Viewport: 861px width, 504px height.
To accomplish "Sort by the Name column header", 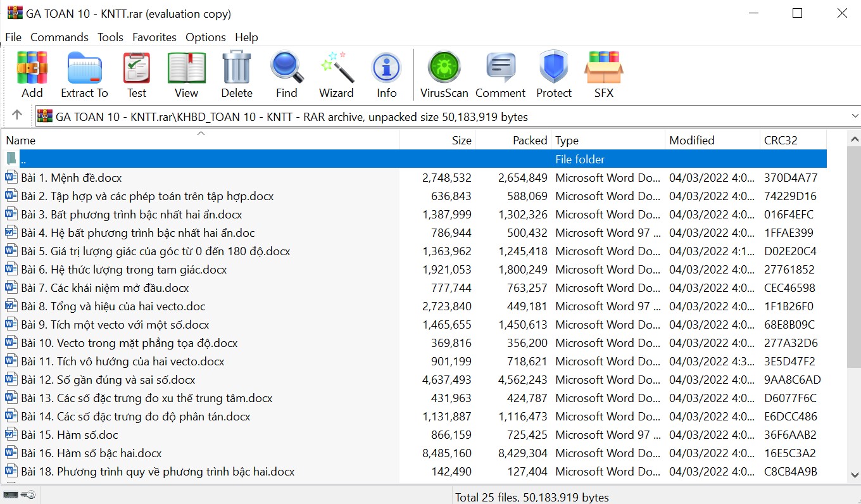I will pyautogui.click(x=201, y=140).
